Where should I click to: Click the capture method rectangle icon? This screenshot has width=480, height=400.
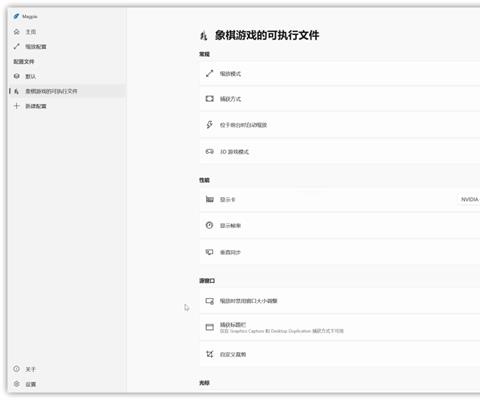209,99
